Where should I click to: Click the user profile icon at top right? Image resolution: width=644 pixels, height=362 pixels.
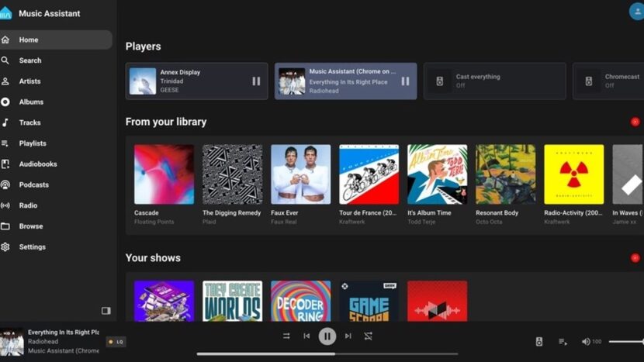[637, 11]
